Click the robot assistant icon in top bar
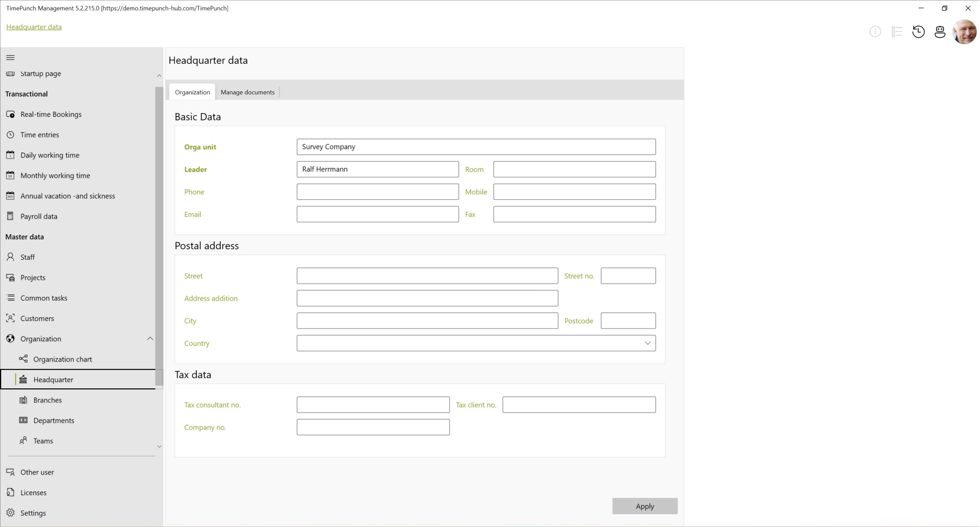The height and width of the screenshot is (527, 980). click(940, 32)
